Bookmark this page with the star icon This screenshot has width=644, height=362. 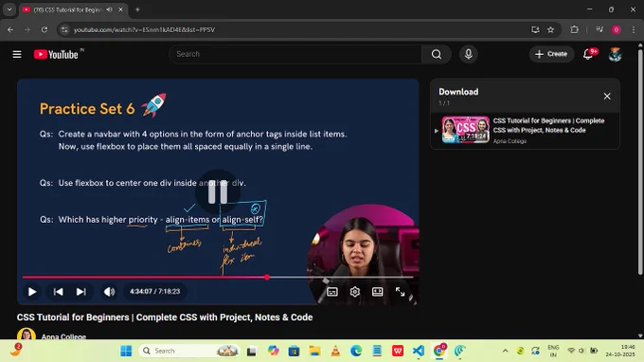[x=551, y=29]
